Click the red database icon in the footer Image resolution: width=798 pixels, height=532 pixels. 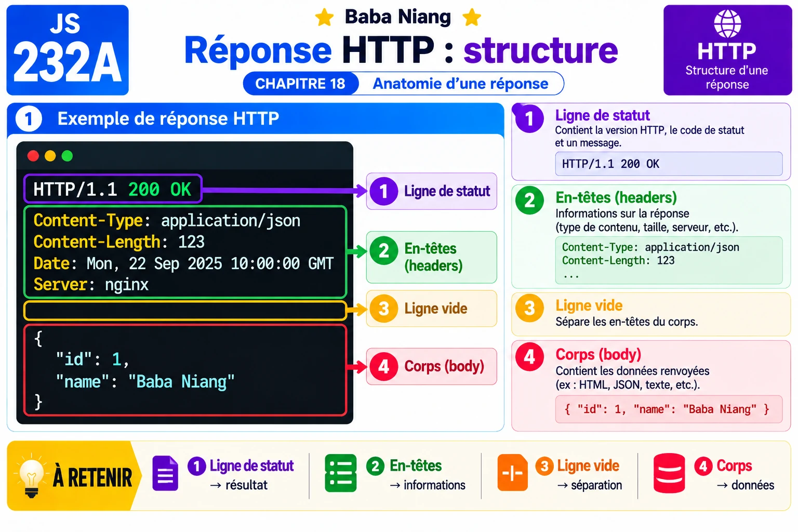point(669,473)
